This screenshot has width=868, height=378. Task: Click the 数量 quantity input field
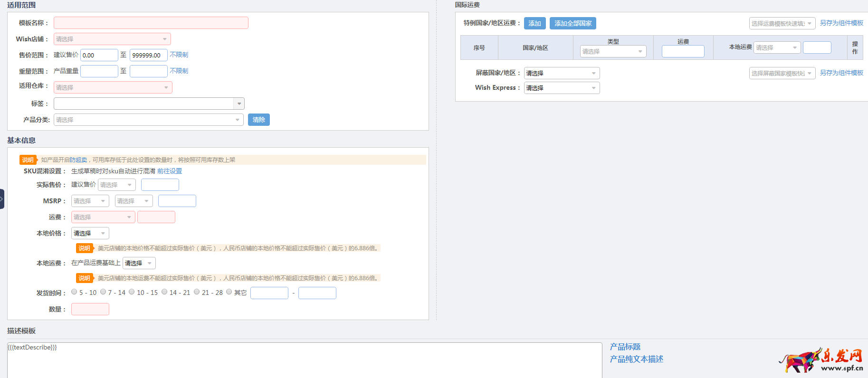click(90, 309)
